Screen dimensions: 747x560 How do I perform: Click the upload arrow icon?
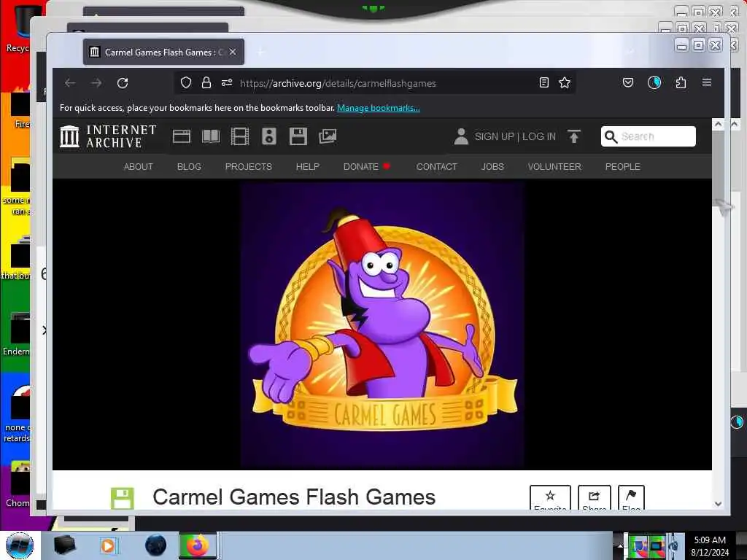(574, 136)
